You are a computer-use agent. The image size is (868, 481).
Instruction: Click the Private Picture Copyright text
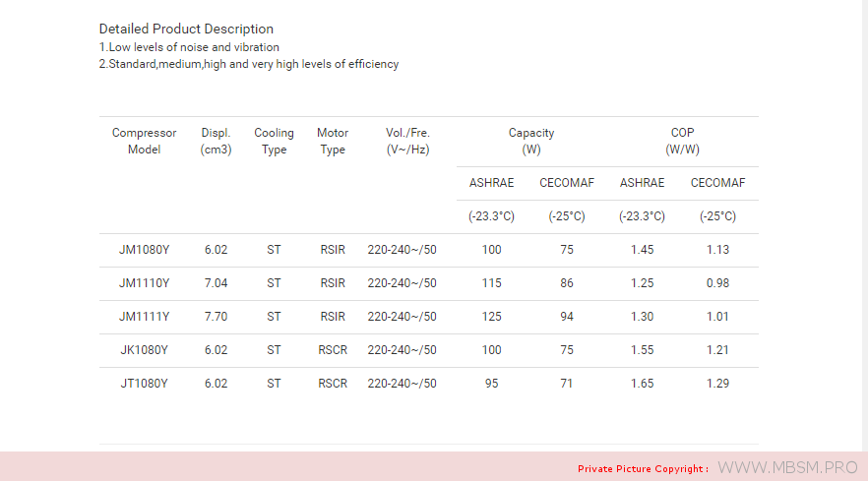(x=643, y=468)
